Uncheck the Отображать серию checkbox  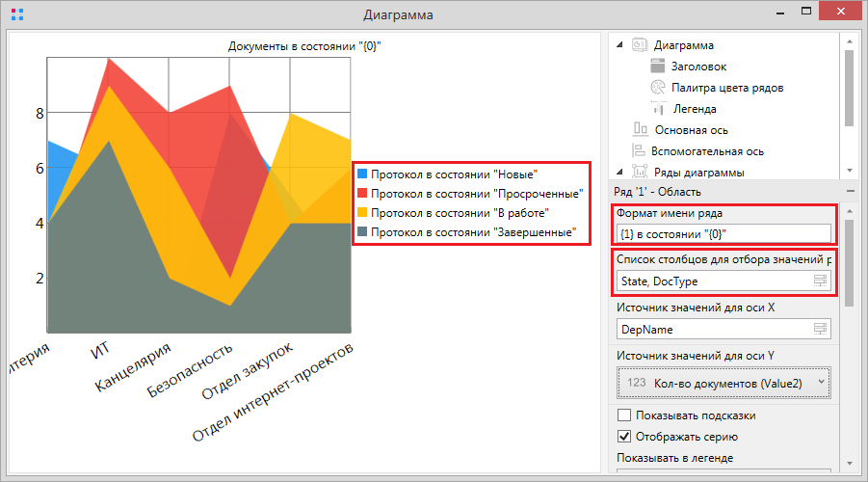click(x=624, y=436)
